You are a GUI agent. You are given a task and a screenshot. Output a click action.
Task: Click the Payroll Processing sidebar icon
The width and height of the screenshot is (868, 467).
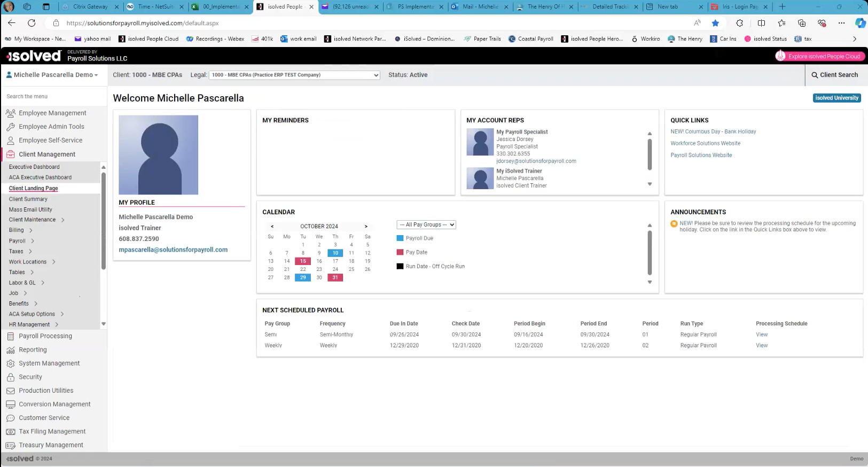pyautogui.click(x=11, y=336)
